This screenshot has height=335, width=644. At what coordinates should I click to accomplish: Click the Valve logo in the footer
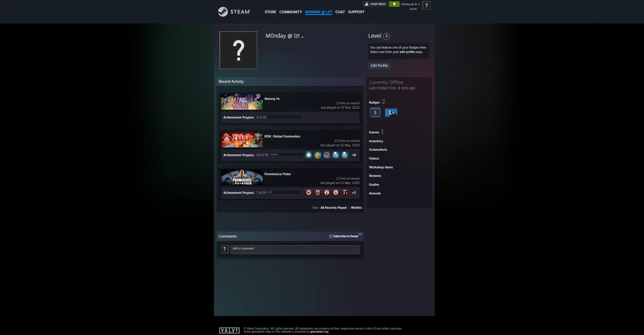(x=229, y=331)
